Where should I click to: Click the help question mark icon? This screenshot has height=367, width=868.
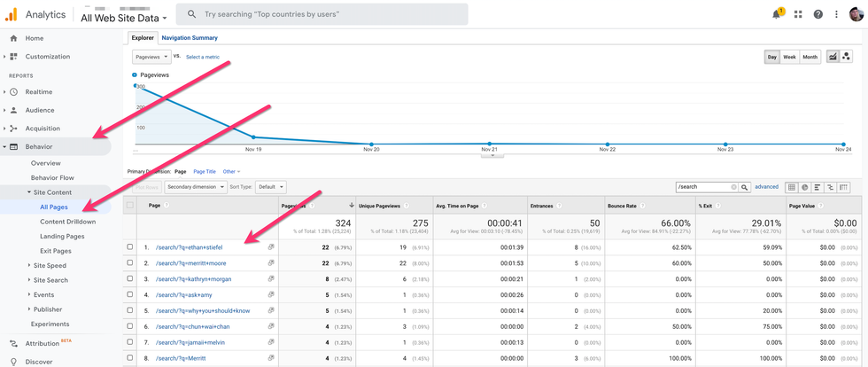818,14
